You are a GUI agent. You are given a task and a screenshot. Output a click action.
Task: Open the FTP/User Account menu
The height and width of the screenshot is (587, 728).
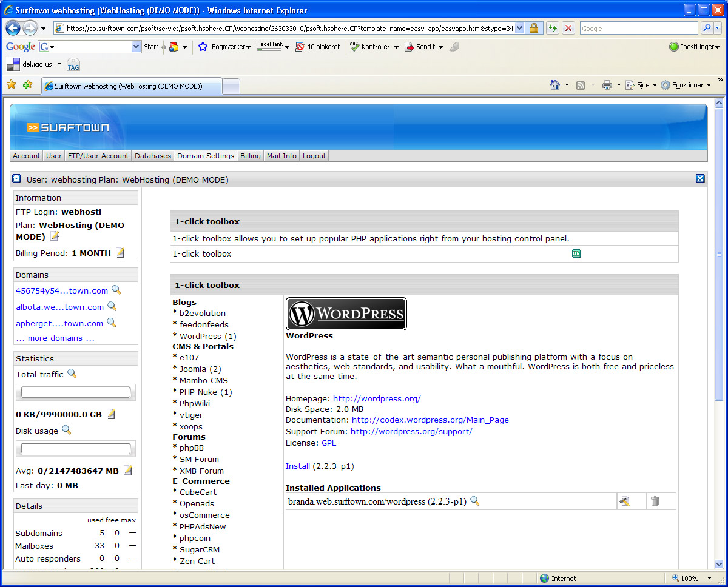point(98,156)
